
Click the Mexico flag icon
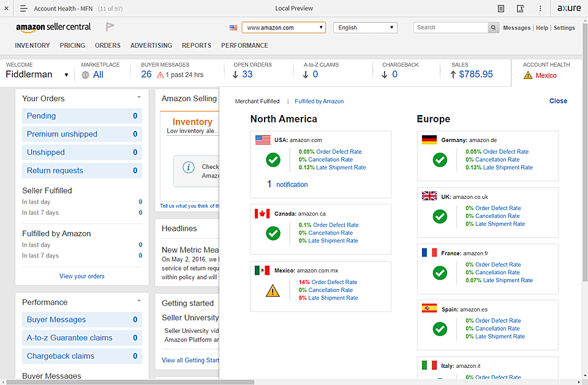point(262,271)
